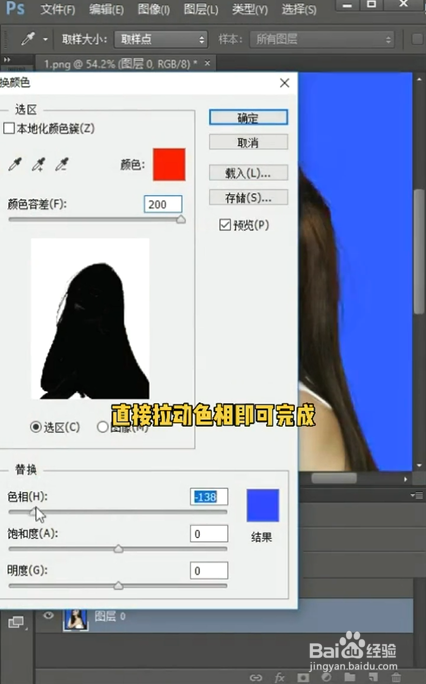The height and width of the screenshot is (684, 426).
Task: Open the 编辑(E) menu
Action: pos(106,9)
